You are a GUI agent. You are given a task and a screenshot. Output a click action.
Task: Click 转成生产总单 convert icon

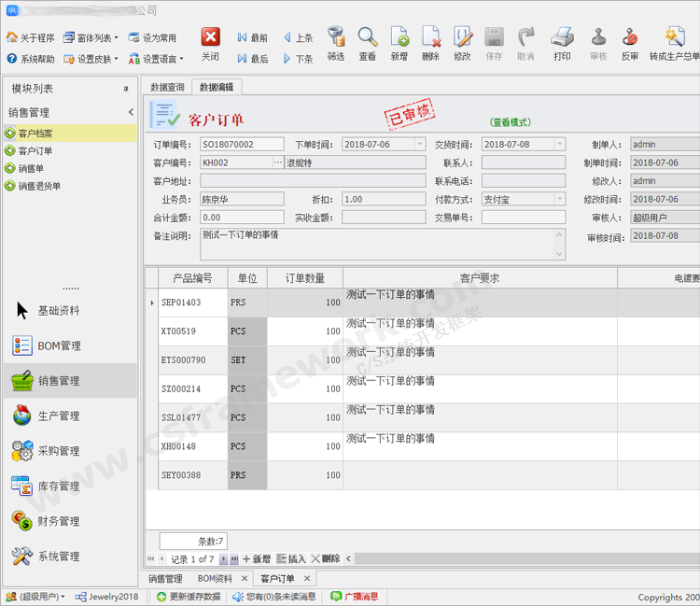[x=674, y=38]
